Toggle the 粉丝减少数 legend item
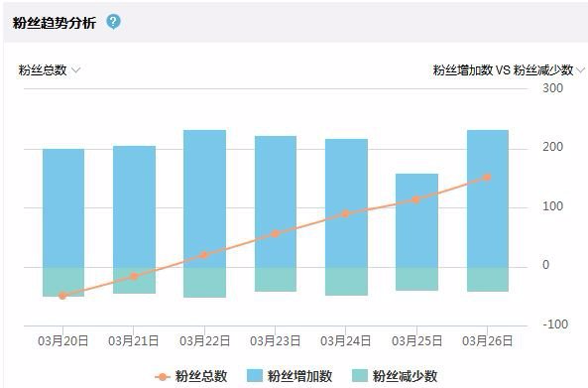 pos(395,376)
